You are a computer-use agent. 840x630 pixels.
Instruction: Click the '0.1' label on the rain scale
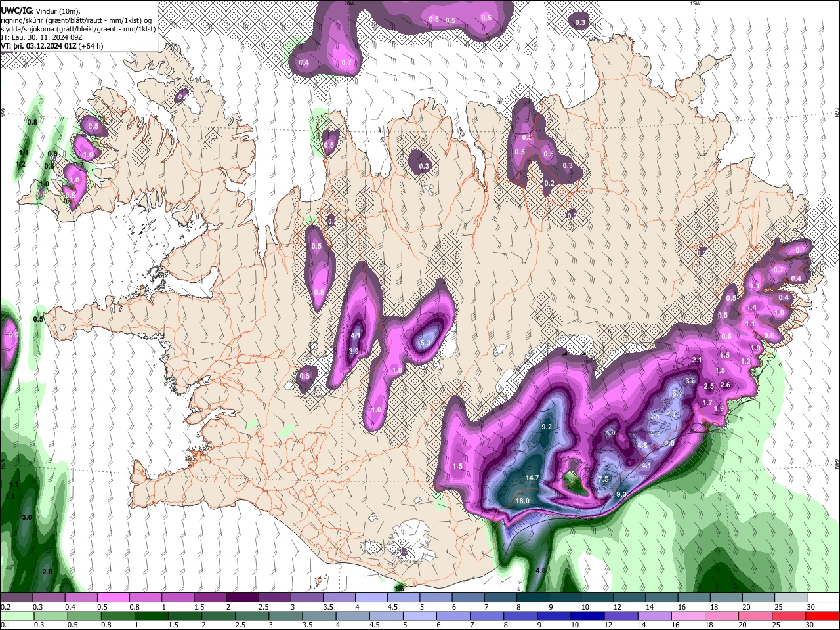[x=6, y=625]
